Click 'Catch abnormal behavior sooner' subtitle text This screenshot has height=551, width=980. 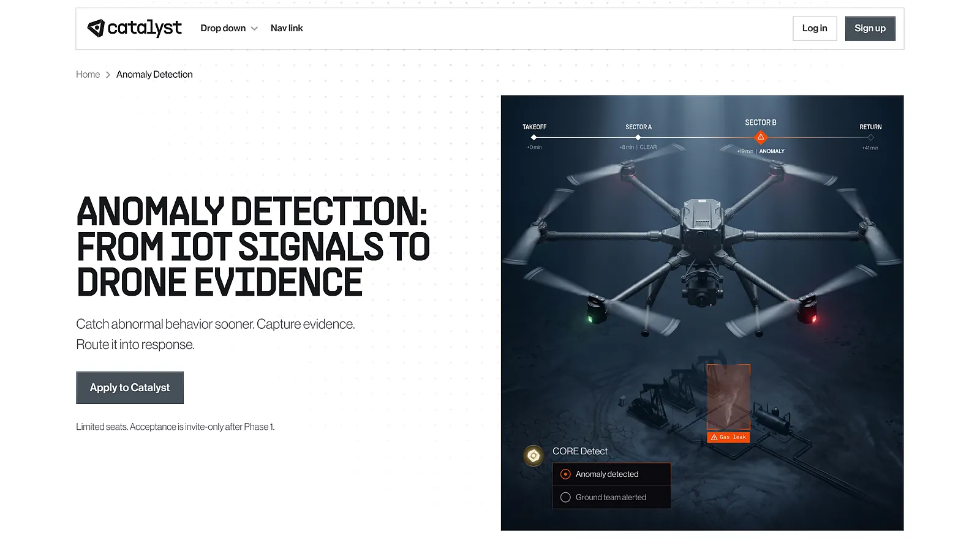pos(216,334)
